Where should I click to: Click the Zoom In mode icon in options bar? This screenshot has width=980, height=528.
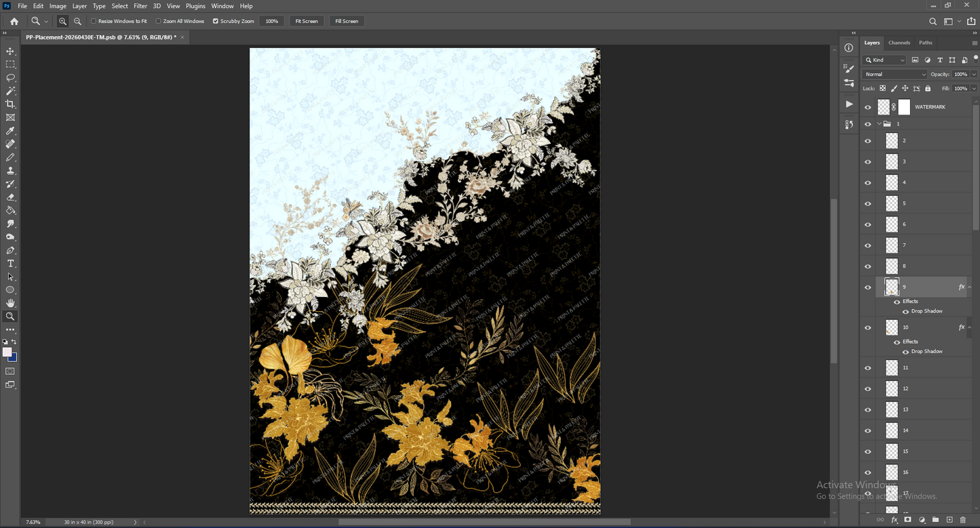tap(62, 21)
